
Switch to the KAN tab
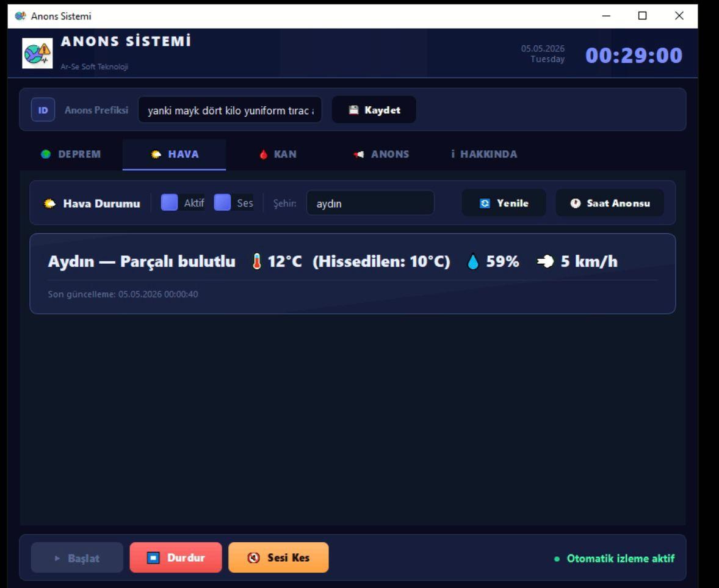click(x=278, y=154)
